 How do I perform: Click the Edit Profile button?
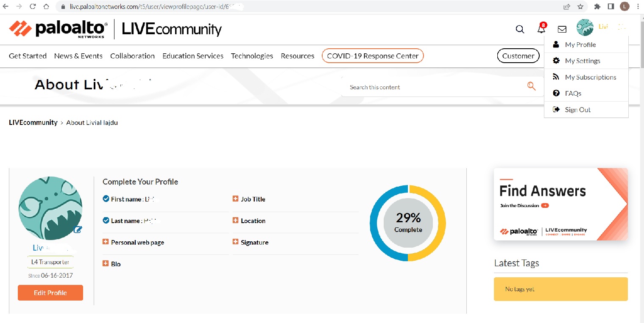click(x=50, y=293)
